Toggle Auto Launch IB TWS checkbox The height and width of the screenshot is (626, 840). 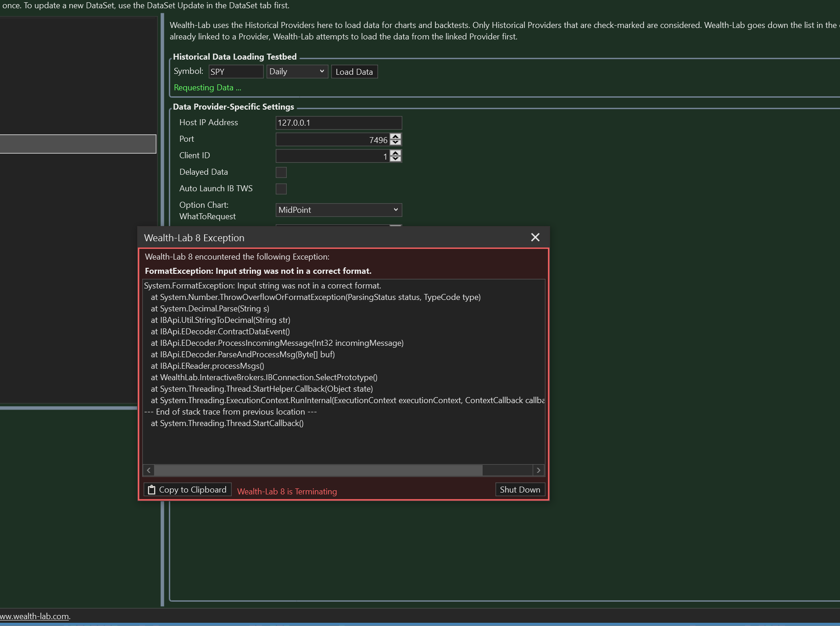(x=281, y=189)
